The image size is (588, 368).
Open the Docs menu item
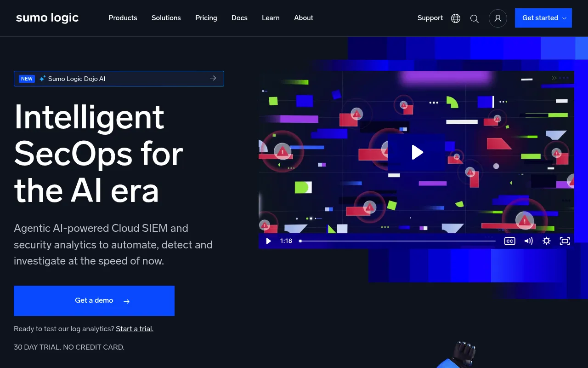pyautogui.click(x=239, y=18)
